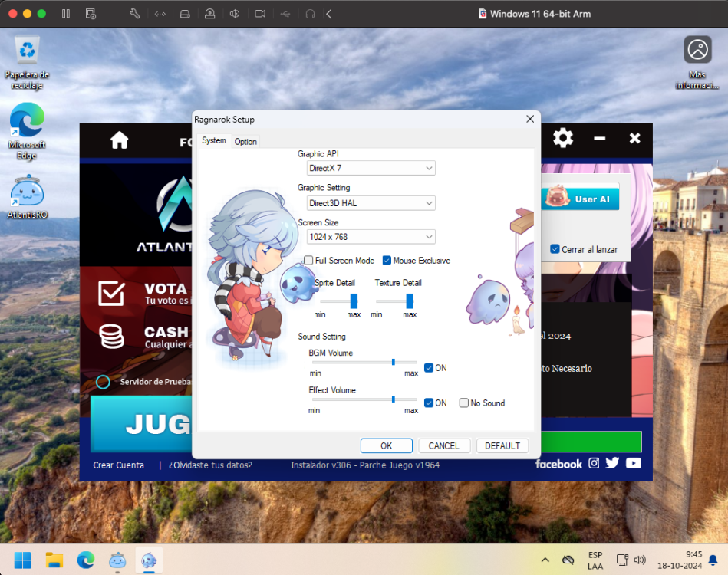Viewport: 728px width, 575px height.
Task: Open Windows Start menu
Action: tap(22, 560)
